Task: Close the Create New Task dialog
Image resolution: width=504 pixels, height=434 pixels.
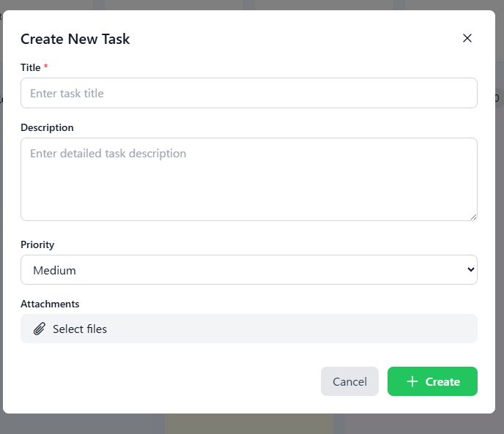Action: coord(467,38)
